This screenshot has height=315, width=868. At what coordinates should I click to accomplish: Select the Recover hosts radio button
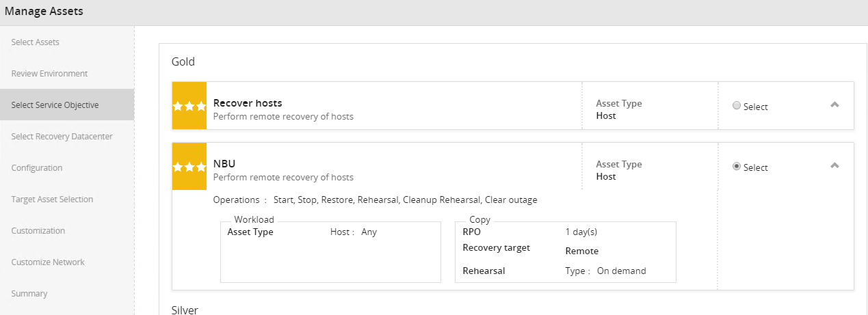tap(737, 106)
